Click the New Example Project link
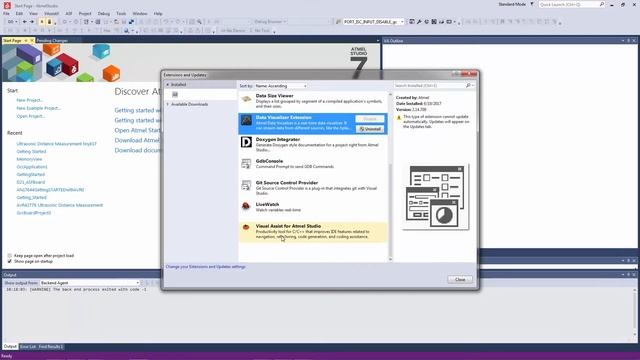 (38, 108)
